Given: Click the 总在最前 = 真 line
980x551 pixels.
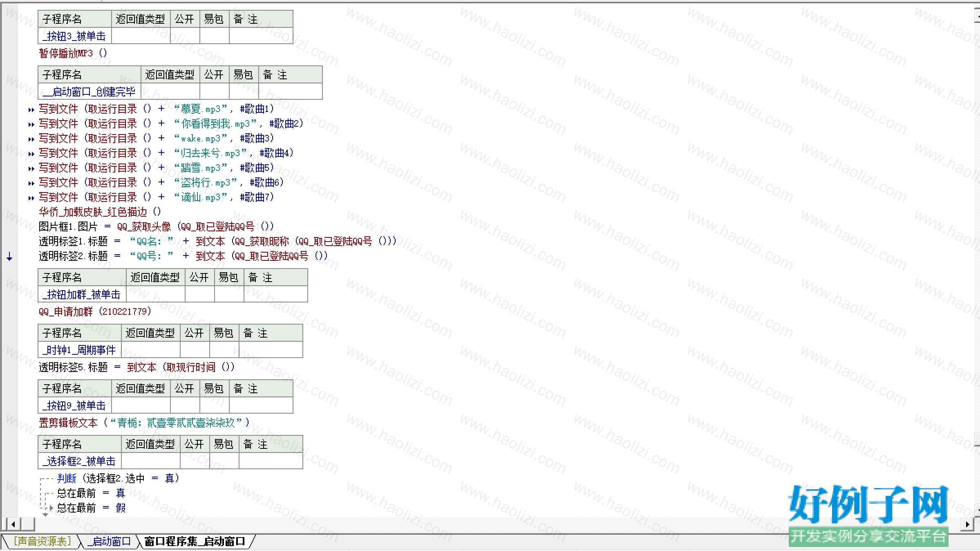Looking at the screenshot, I should 91,493.
